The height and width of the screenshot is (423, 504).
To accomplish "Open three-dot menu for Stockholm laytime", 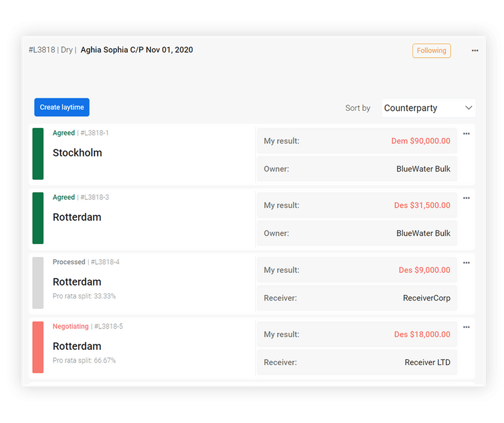I will point(466,134).
